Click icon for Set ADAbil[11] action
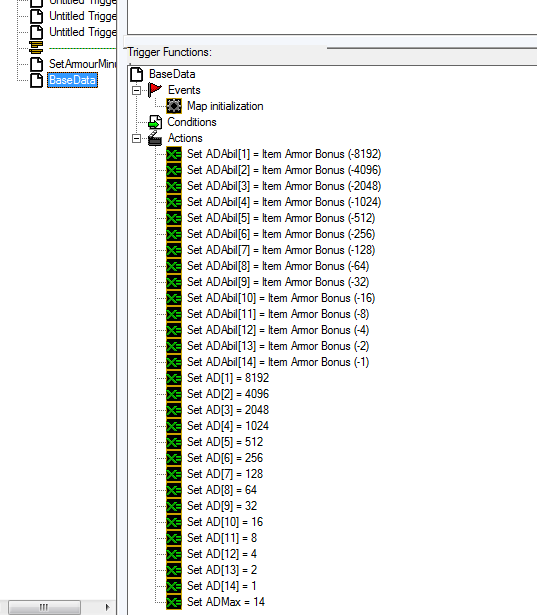This screenshot has height=615, width=537. [174, 314]
